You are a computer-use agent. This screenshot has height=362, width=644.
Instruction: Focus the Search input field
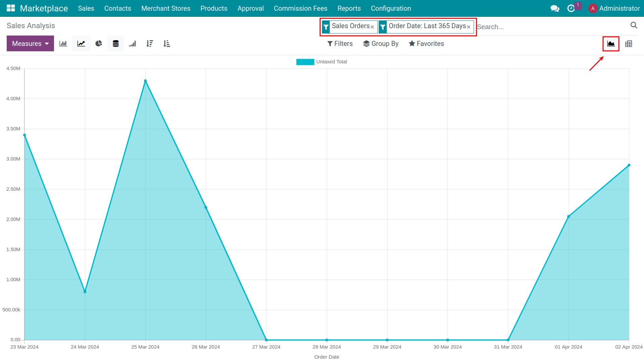552,27
